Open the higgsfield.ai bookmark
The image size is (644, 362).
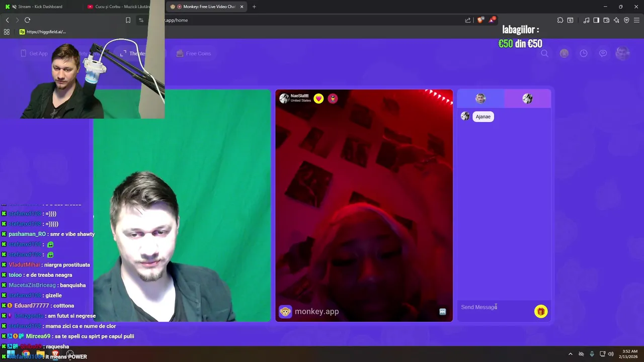(x=42, y=32)
